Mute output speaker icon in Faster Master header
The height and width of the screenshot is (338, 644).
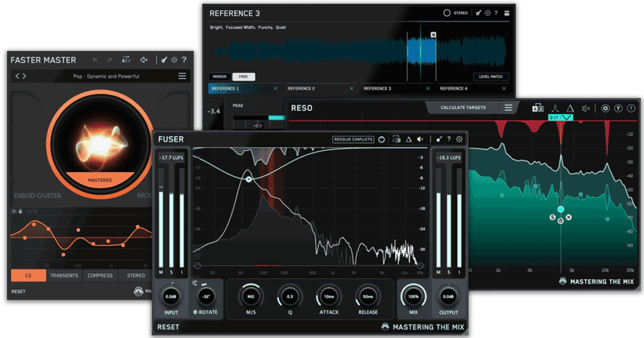tap(144, 60)
